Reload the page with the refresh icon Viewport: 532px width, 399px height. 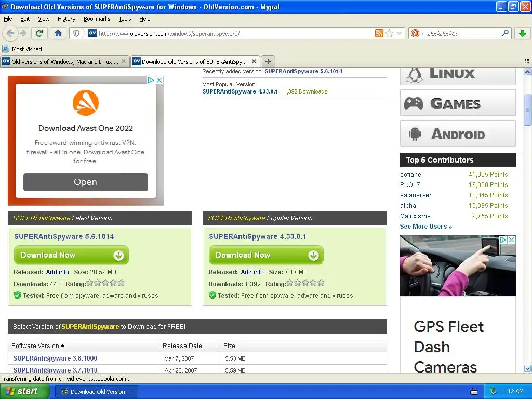point(39,33)
